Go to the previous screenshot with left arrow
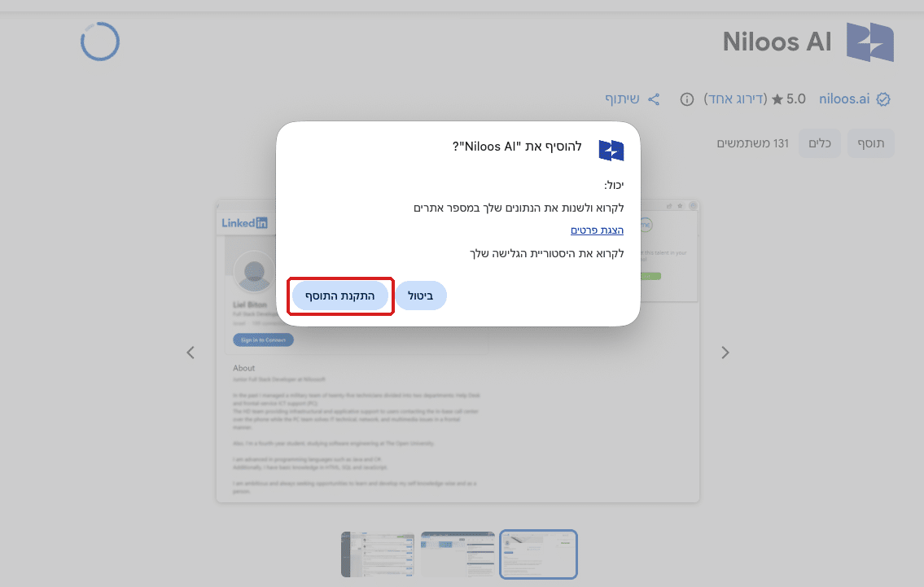The image size is (924, 587). pos(190,353)
